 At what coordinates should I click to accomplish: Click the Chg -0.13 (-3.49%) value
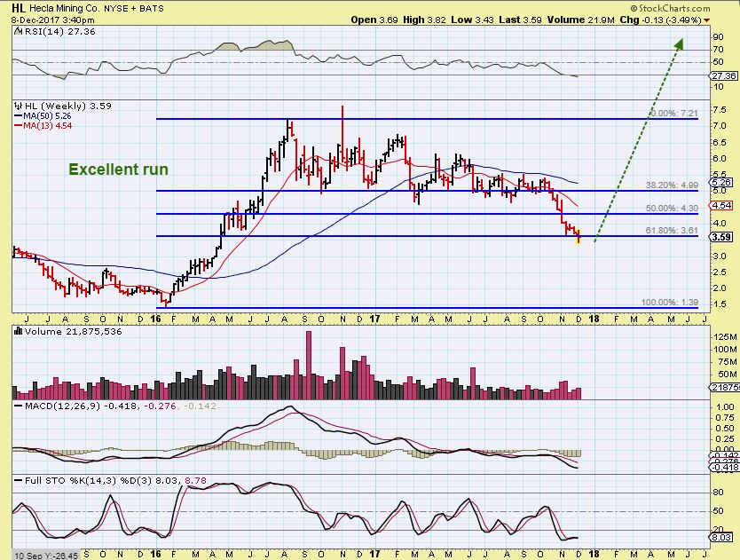click(x=661, y=20)
